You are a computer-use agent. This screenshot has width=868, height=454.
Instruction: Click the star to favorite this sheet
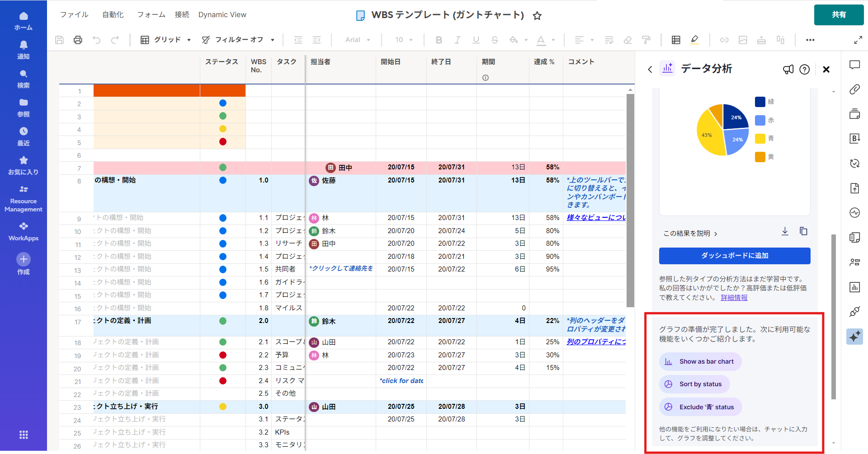(x=537, y=16)
